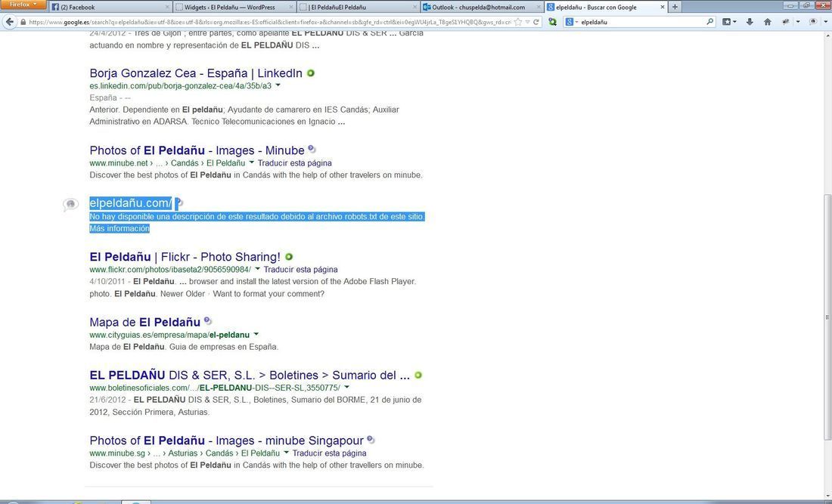Reload the current page
Image resolution: width=832 pixels, height=504 pixels.
(x=536, y=22)
